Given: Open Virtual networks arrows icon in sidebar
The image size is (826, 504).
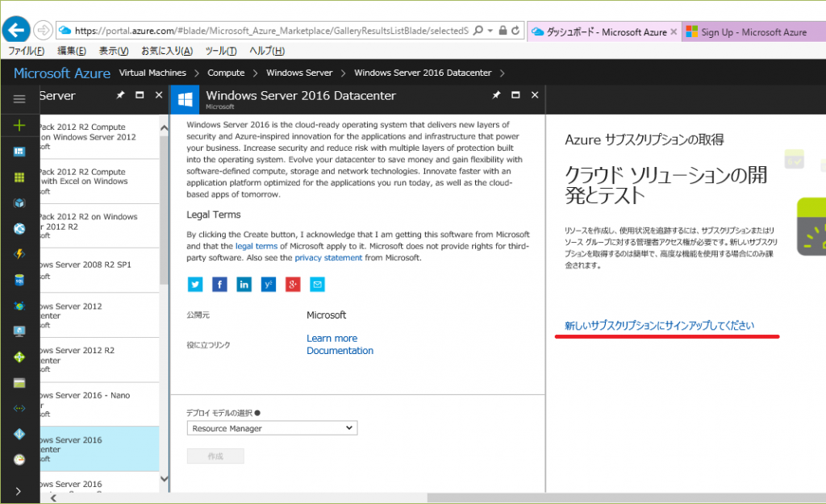Looking at the screenshot, I should 19,408.
